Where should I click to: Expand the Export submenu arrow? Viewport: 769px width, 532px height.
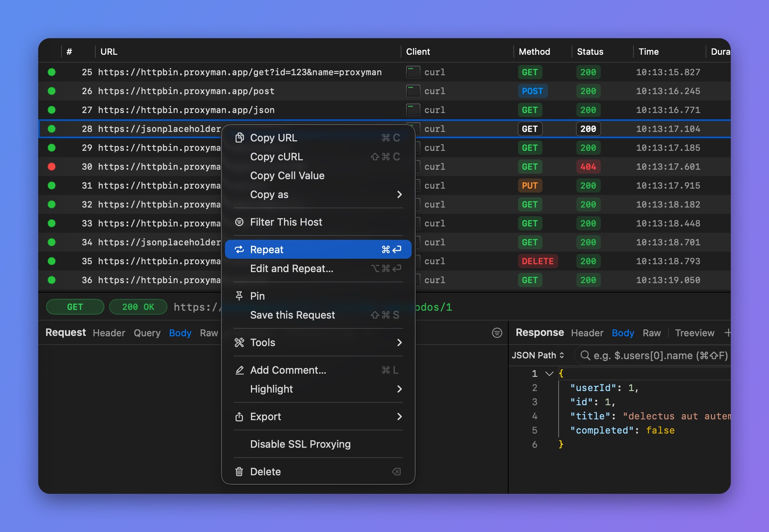(x=399, y=417)
